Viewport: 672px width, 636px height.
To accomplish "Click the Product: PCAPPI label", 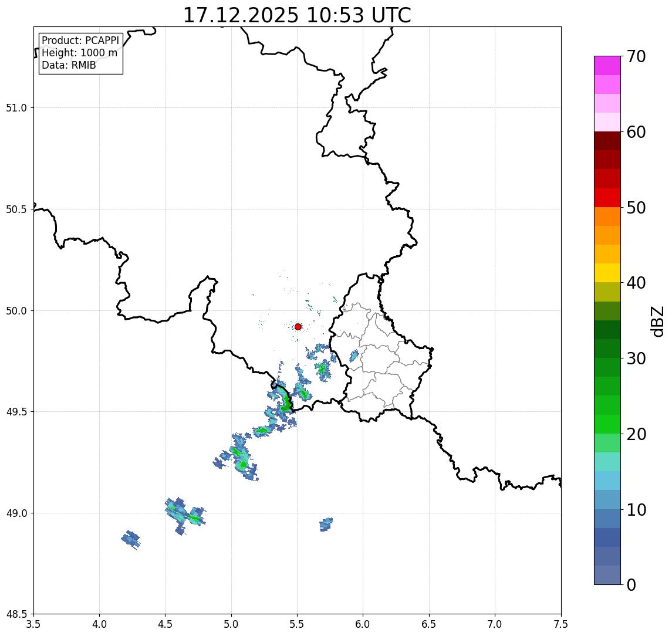I will (80, 40).
